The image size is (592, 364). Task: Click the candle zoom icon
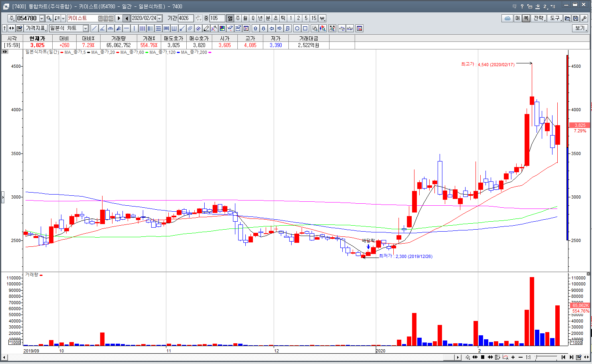[323, 28]
